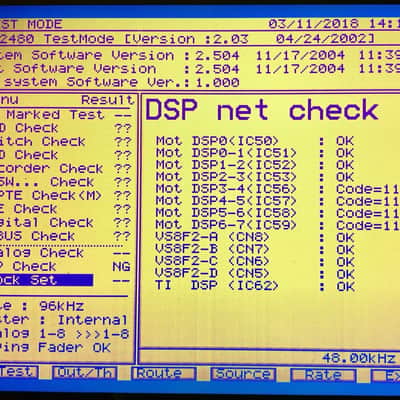This screenshot has width=400, height=400.
Task: Select the Marked Test menu row
Action: (66, 115)
